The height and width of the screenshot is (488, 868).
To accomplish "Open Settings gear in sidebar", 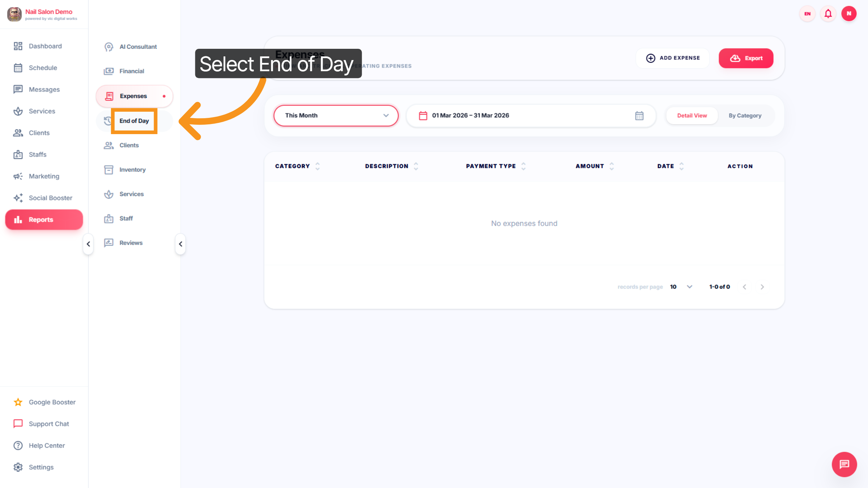I will [41, 467].
